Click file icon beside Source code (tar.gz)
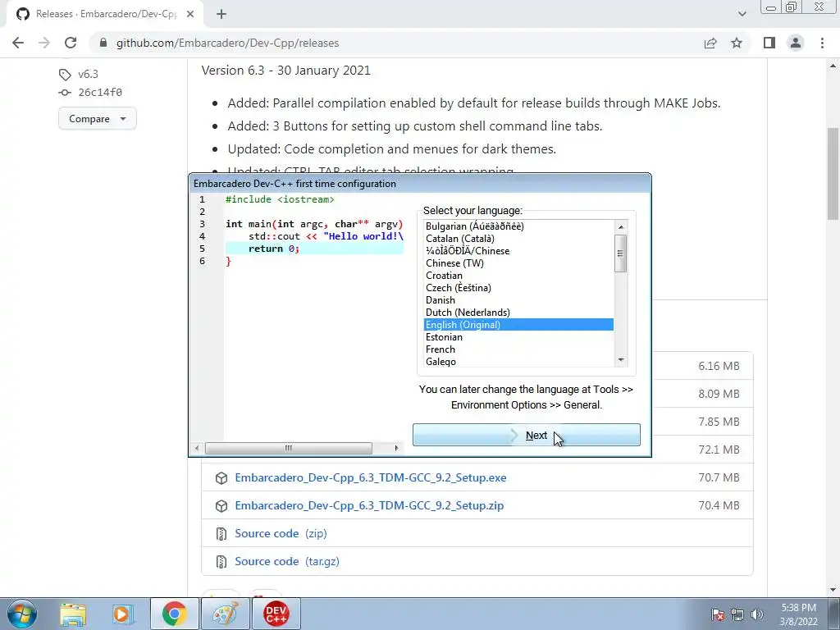The width and height of the screenshot is (840, 630). tap(221, 561)
